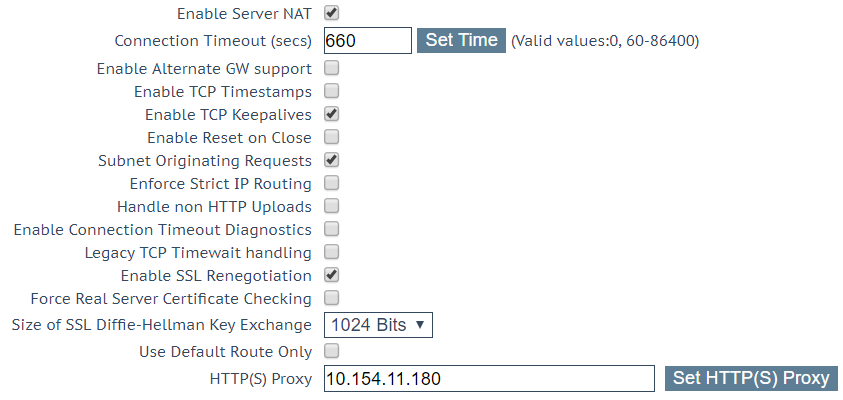Open the Diffie-Hellman key size dropdown
Viewport: 843px width, 400px height.
(x=378, y=325)
